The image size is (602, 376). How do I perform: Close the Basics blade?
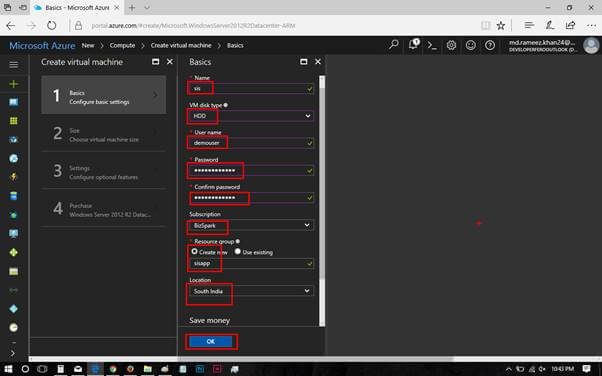point(318,61)
